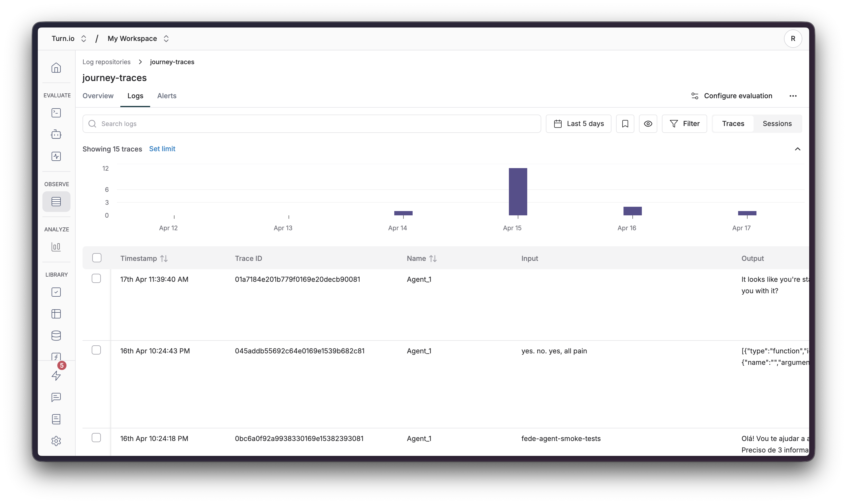Switch to the Alerts tab
The image size is (847, 504).
166,96
